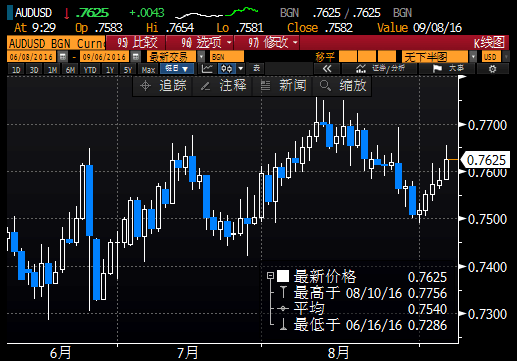This screenshot has width=517, height=361.
Task: Click the 移平 moving average label
Action: 325,57
